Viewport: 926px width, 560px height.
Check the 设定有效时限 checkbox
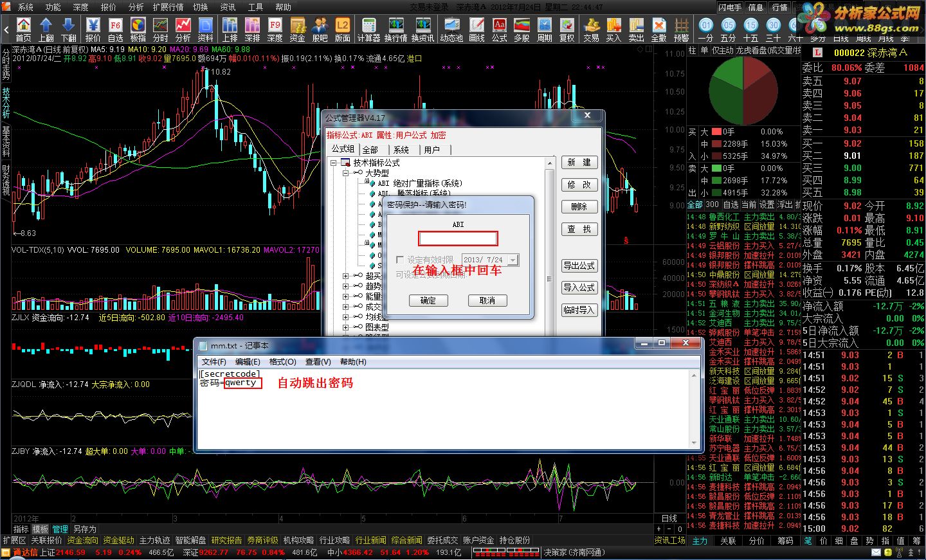coord(400,260)
